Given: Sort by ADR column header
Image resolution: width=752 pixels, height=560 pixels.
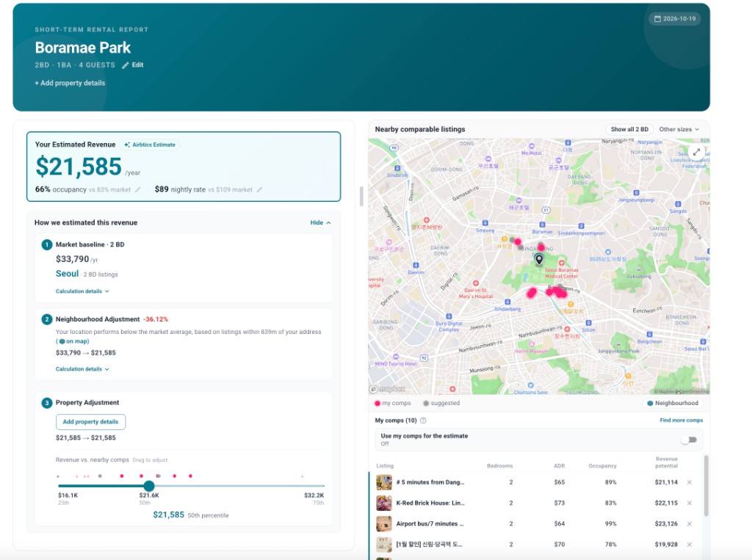Looking at the screenshot, I should (x=559, y=466).
